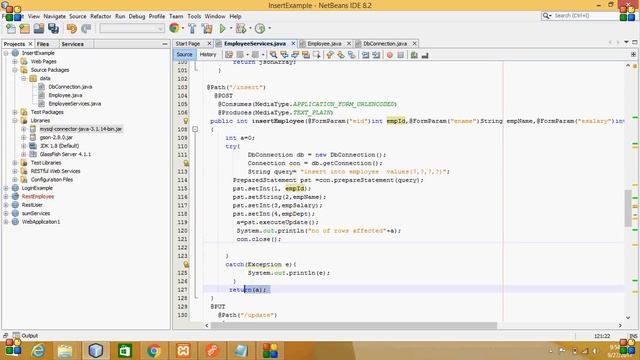Click the Profile Project toolbar icon

tap(260, 29)
